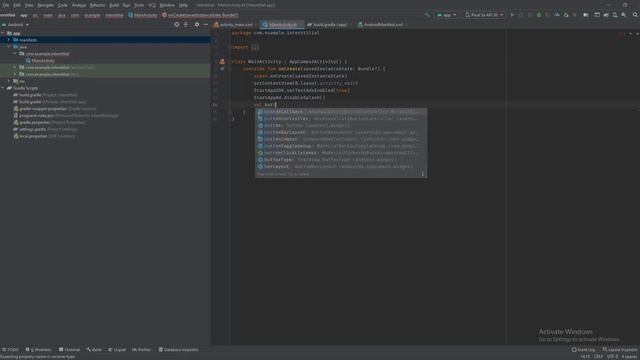Choose 'button: Button' autocomplete suggestion
The width and height of the screenshot is (640, 360).
pyautogui.click(x=341, y=126)
